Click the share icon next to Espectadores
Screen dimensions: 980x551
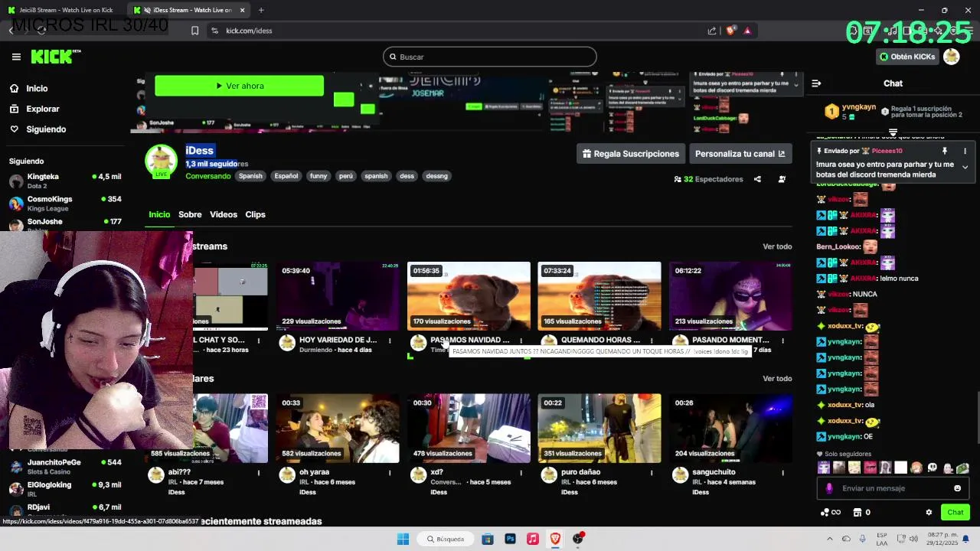pyautogui.click(x=757, y=179)
